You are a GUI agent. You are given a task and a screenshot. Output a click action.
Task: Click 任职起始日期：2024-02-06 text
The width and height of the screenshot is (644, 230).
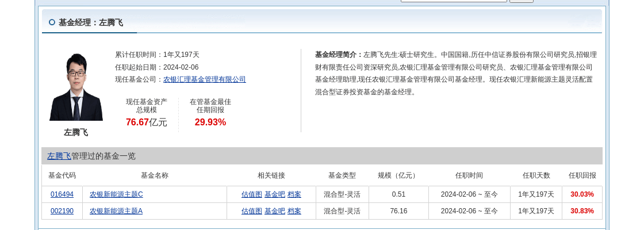[x=156, y=67]
